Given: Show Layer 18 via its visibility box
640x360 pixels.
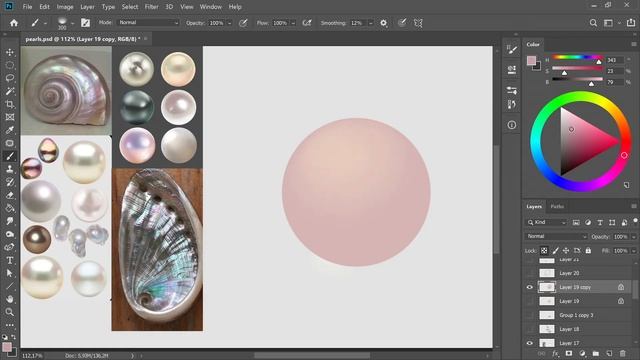Looking at the screenshot, I should 529,329.
